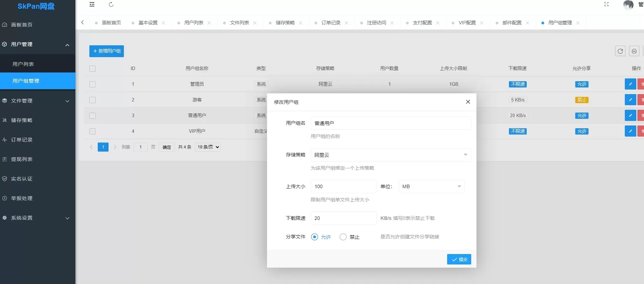
Task: Click edit pencil for VIP用户 row
Action: coord(630,131)
